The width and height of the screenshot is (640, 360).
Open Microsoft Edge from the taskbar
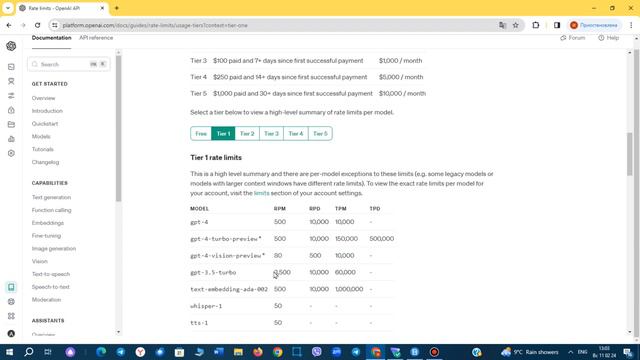[x=101, y=352]
